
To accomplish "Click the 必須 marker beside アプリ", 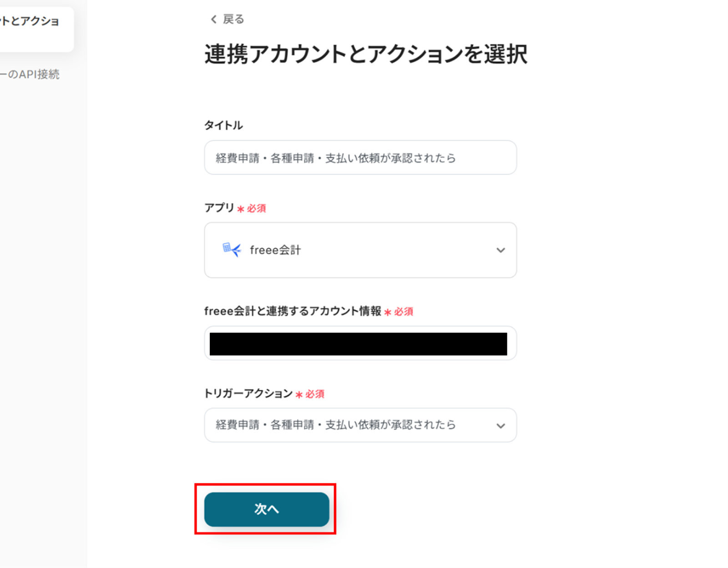I will coord(256,208).
